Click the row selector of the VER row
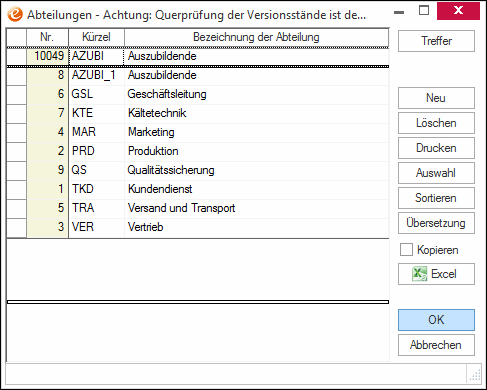The width and height of the screenshot is (487, 390). click(x=16, y=227)
